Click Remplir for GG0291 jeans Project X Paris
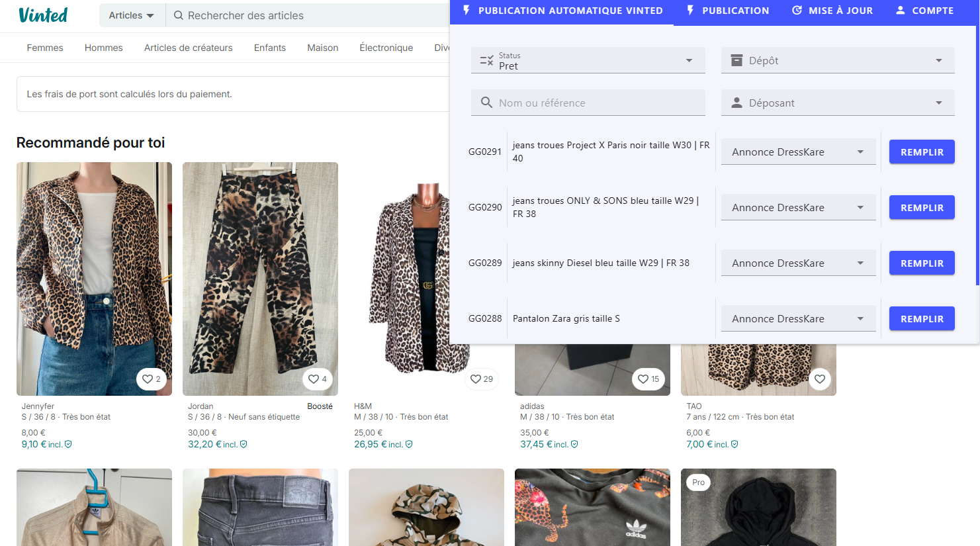Viewport: 980px width, 546px height. point(922,152)
